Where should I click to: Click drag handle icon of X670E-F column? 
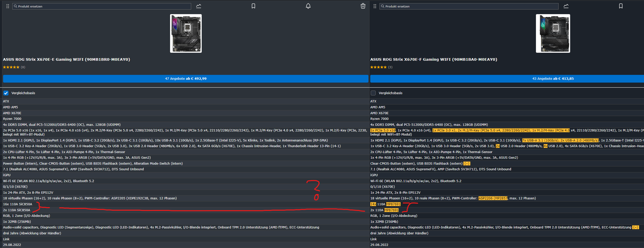pyautogui.click(x=375, y=6)
